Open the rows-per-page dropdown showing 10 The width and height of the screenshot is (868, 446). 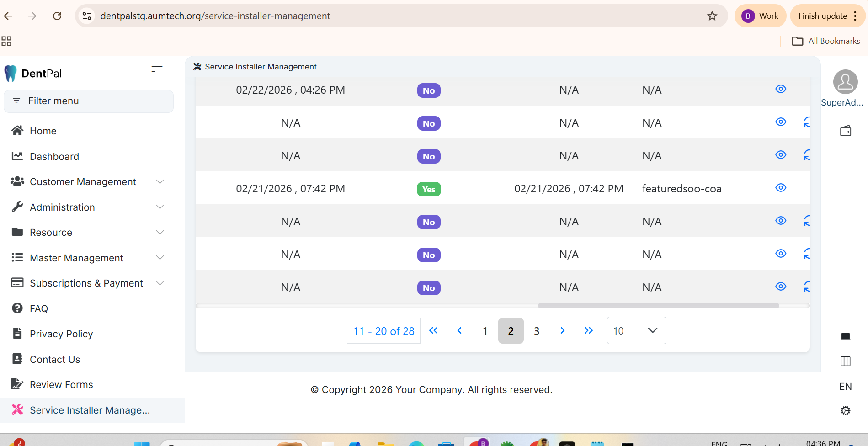(x=636, y=330)
